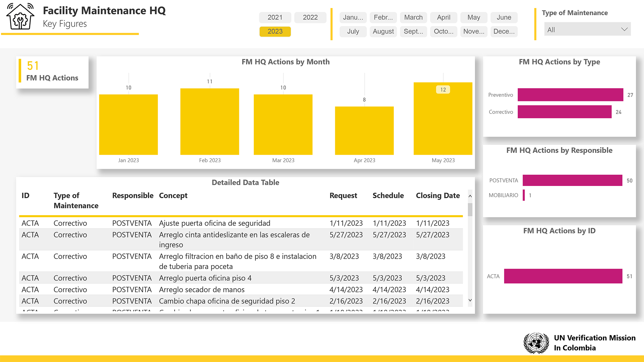Click the 2/16/2023 Request cell

(x=346, y=301)
